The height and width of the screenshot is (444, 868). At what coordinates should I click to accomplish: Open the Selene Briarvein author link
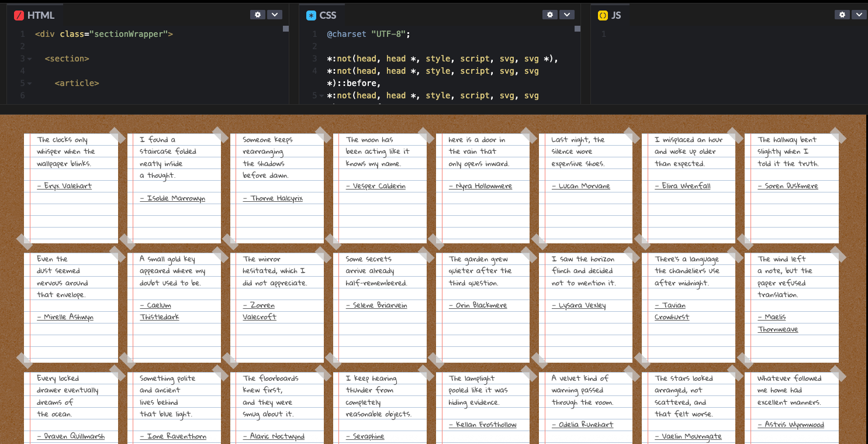coord(376,305)
